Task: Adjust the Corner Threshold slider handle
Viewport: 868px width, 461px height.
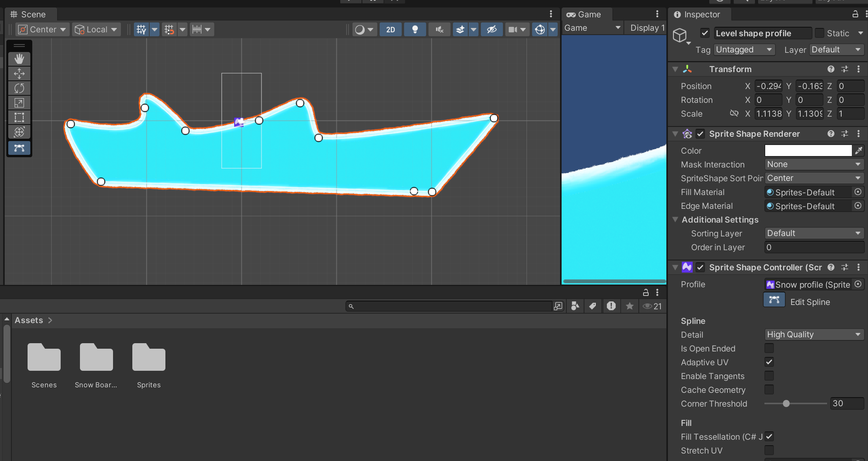Action: point(786,403)
